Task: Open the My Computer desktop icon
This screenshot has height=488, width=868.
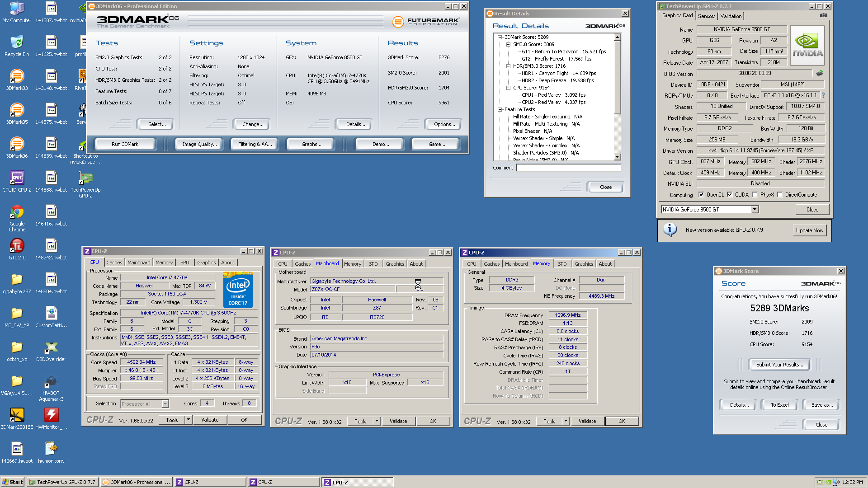Action: point(17,12)
